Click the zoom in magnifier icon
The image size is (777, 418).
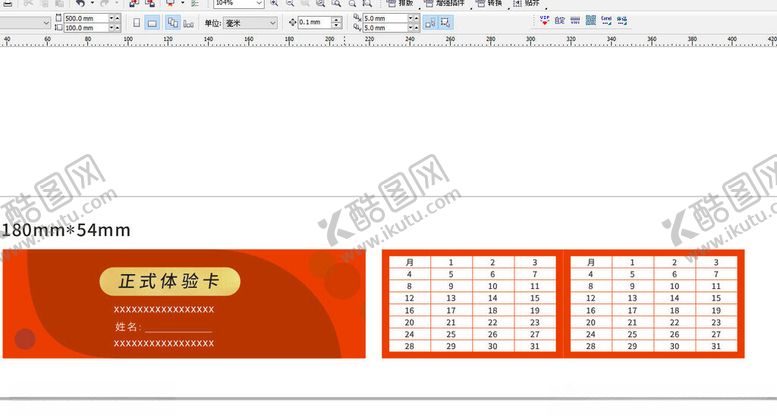pos(274,3)
